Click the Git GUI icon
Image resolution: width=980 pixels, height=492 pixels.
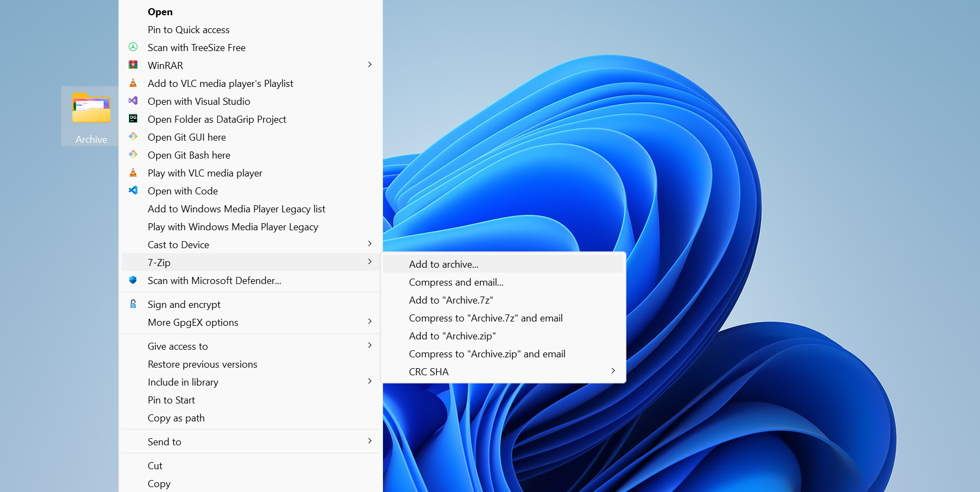[133, 137]
